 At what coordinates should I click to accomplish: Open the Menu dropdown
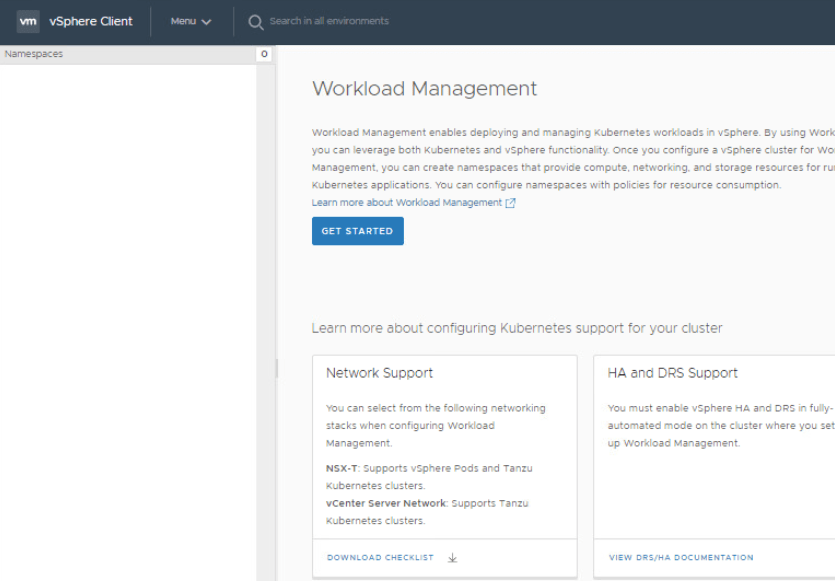click(x=190, y=21)
